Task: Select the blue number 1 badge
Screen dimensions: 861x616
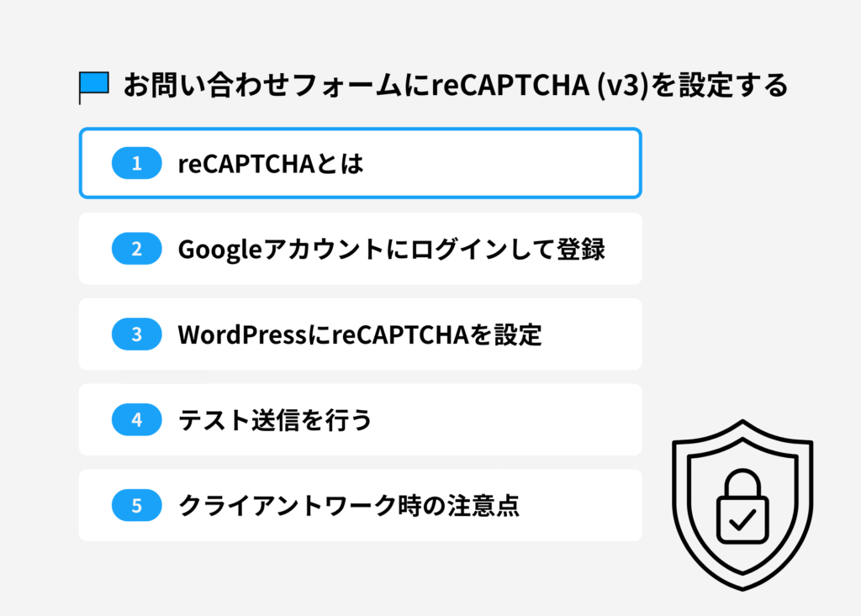Action: 136,163
